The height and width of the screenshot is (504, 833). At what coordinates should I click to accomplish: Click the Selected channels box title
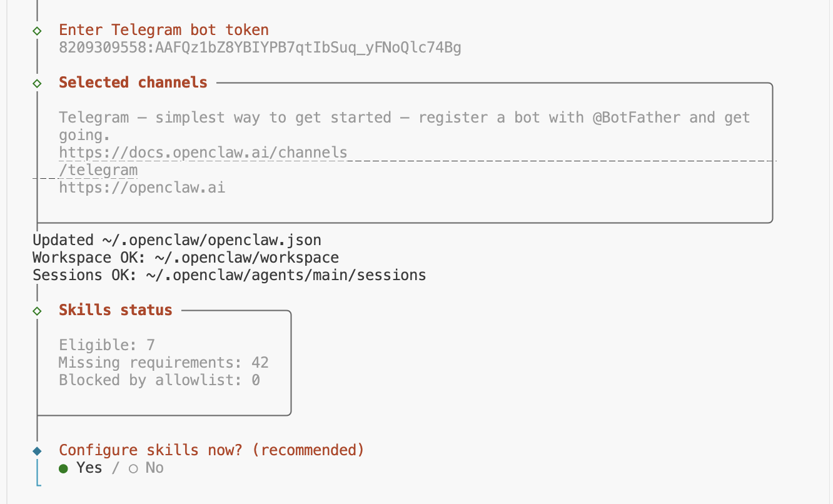tap(133, 83)
